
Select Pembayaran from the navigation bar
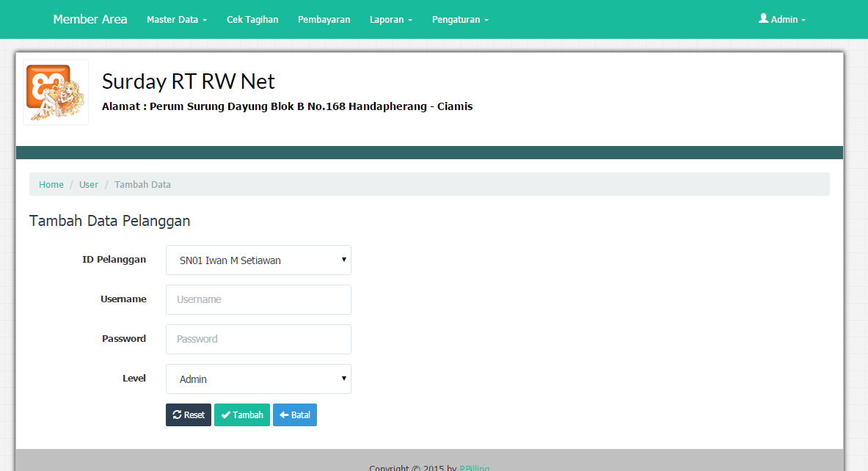324,20
